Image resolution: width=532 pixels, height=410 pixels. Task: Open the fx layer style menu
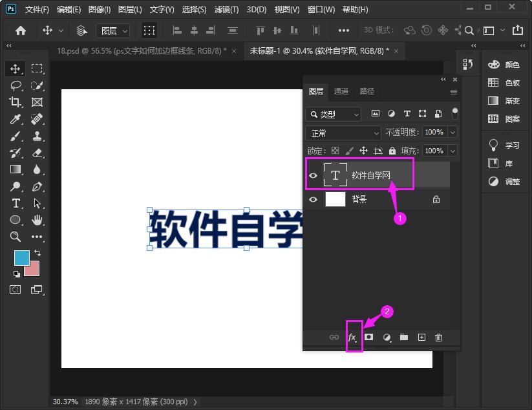click(352, 338)
